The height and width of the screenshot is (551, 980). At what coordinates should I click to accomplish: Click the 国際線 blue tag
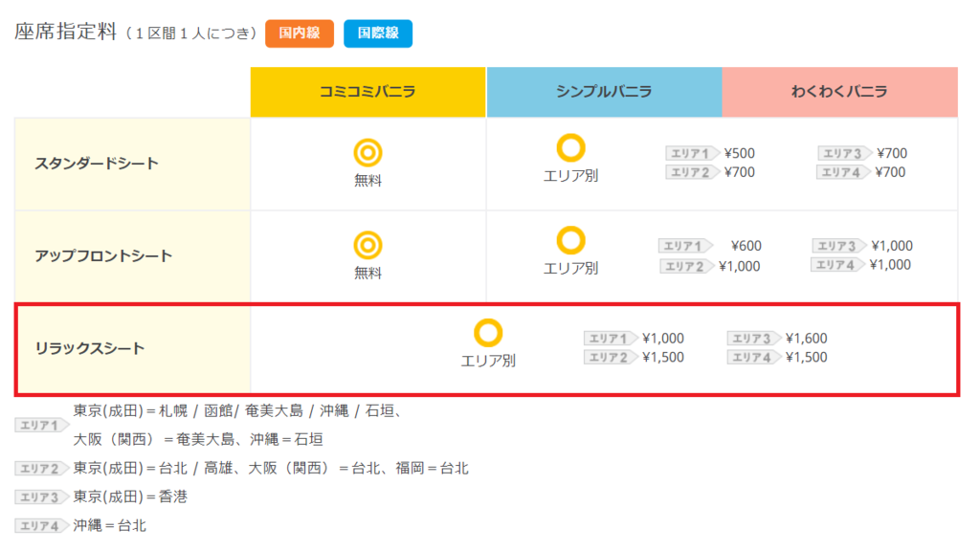[377, 33]
